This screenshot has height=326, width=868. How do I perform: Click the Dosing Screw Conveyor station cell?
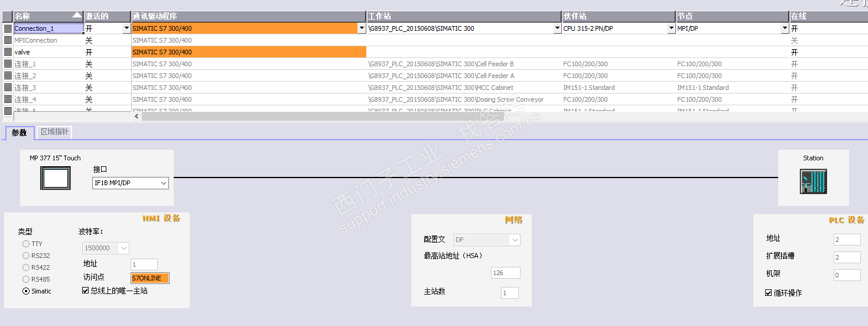point(464,99)
